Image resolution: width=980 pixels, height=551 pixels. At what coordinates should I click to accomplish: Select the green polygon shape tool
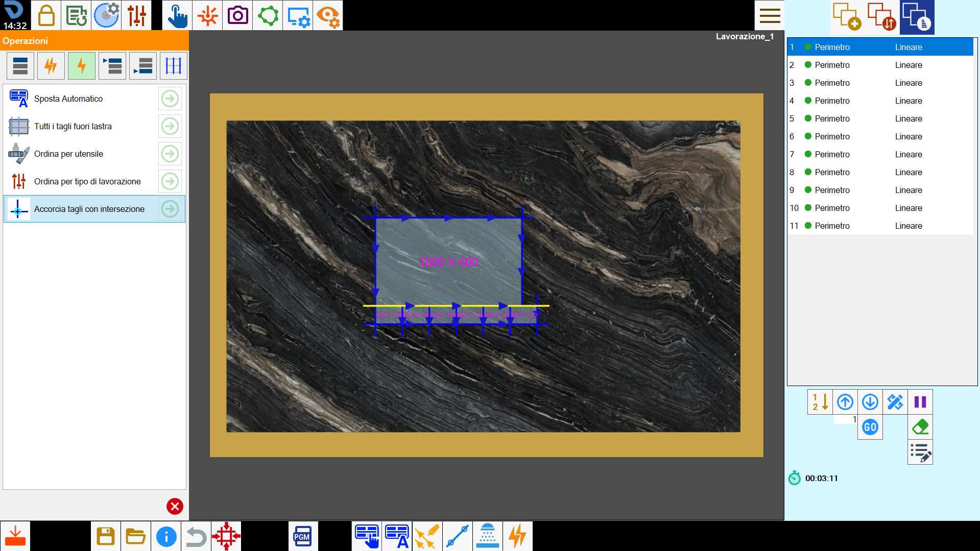pyautogui.click(x=268, y=15)
